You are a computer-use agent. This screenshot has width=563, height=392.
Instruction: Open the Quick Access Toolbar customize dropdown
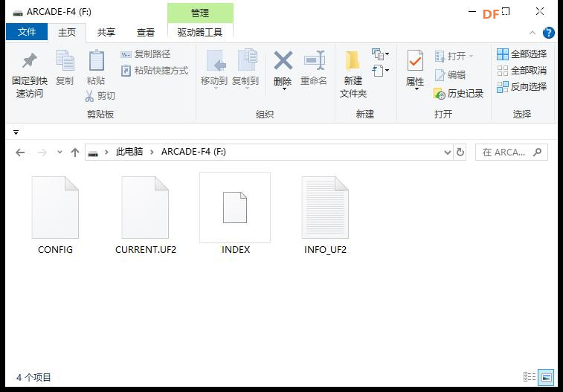(x=16, y=132)
